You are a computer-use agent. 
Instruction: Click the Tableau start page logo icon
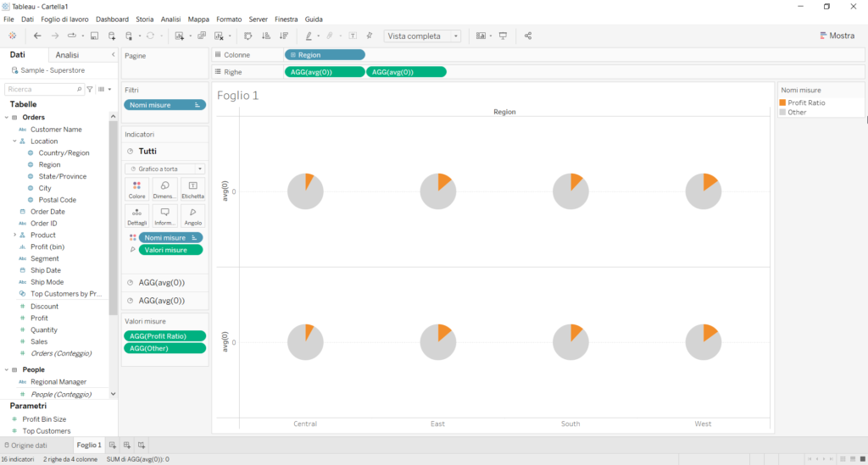click(12, 36)
